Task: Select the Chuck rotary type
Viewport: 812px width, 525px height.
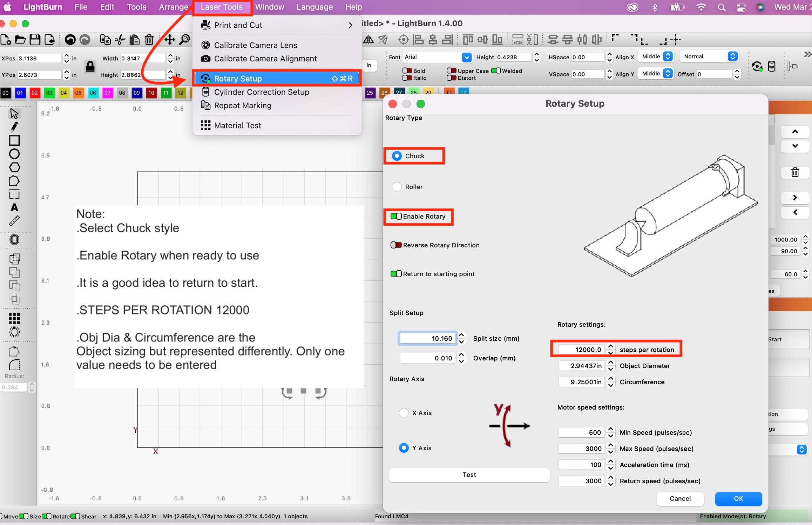Action: (397, 155)
